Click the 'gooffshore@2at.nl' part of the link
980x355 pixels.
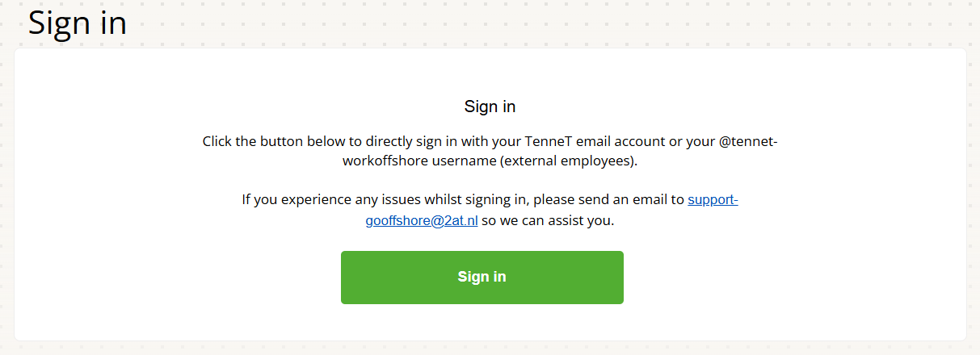pos(423,219)
